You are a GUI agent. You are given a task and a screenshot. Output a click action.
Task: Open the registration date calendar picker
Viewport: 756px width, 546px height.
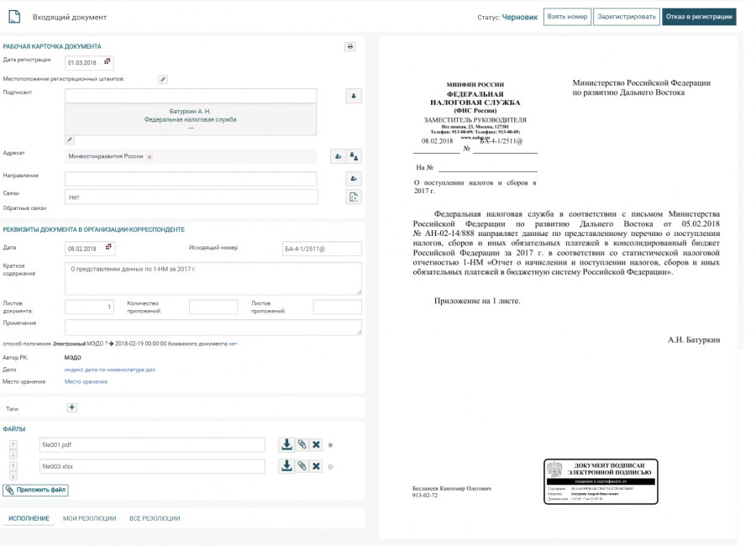108,61
